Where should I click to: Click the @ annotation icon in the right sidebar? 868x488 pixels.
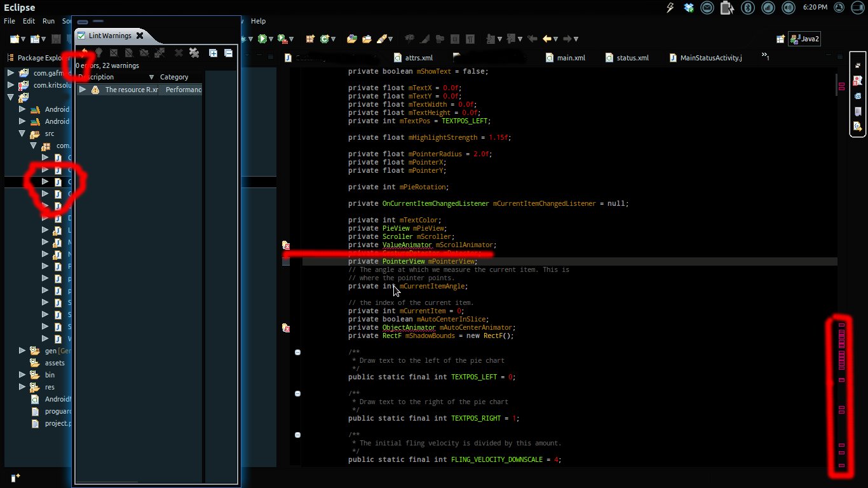857,96
